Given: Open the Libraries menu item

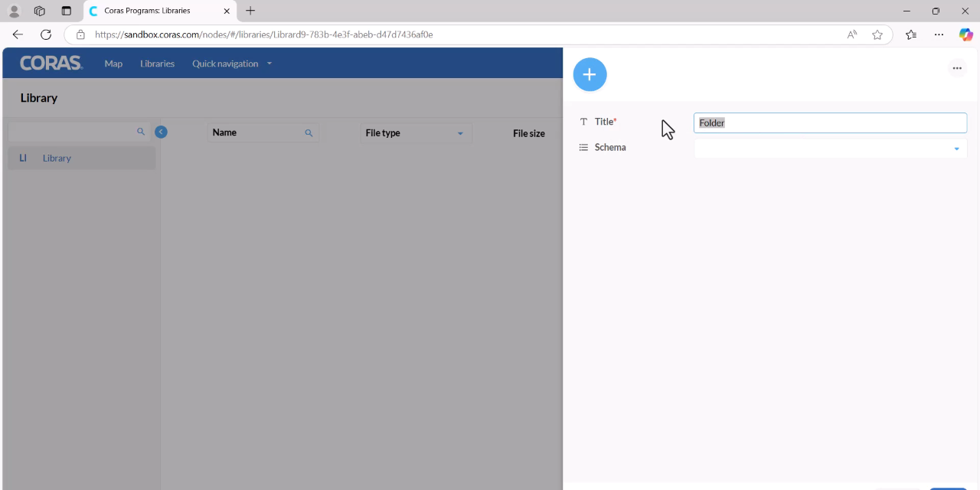Looking at the screenshot, I should pos(157,64).
